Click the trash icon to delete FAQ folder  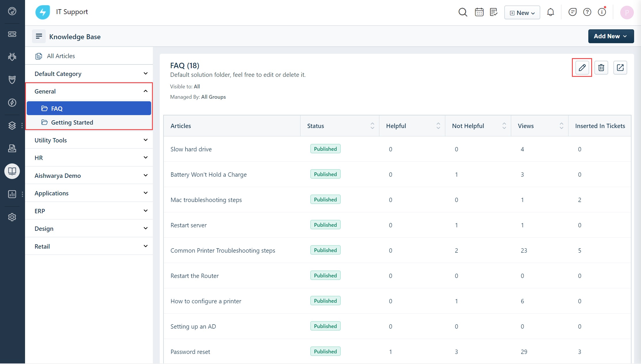[601, 68]
